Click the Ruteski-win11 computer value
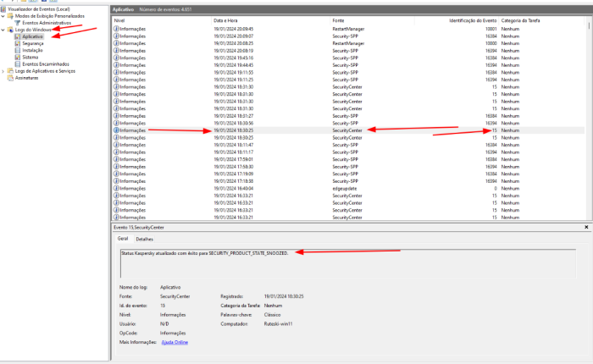 pos(278,324)
